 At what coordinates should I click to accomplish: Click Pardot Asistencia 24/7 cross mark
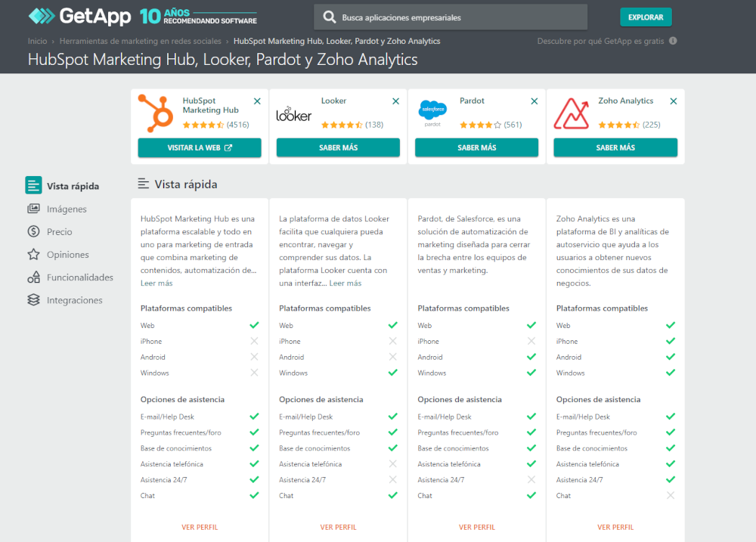[531, 479]
